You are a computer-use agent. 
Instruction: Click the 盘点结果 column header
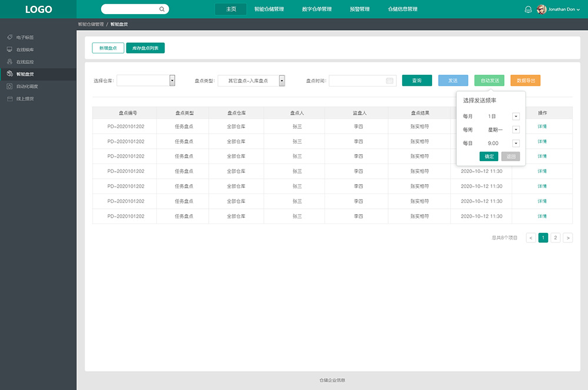point(420,113)
